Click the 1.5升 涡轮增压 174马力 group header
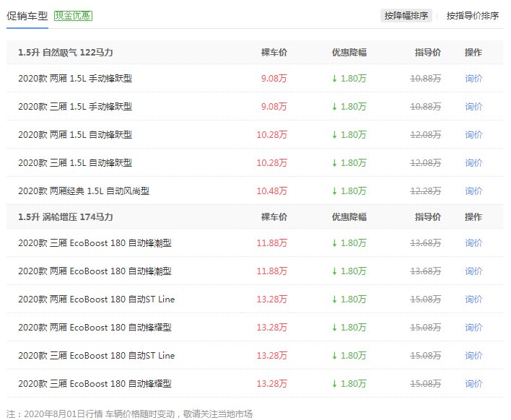The height and width of the screenshot is (420, 511). (66, 217)
